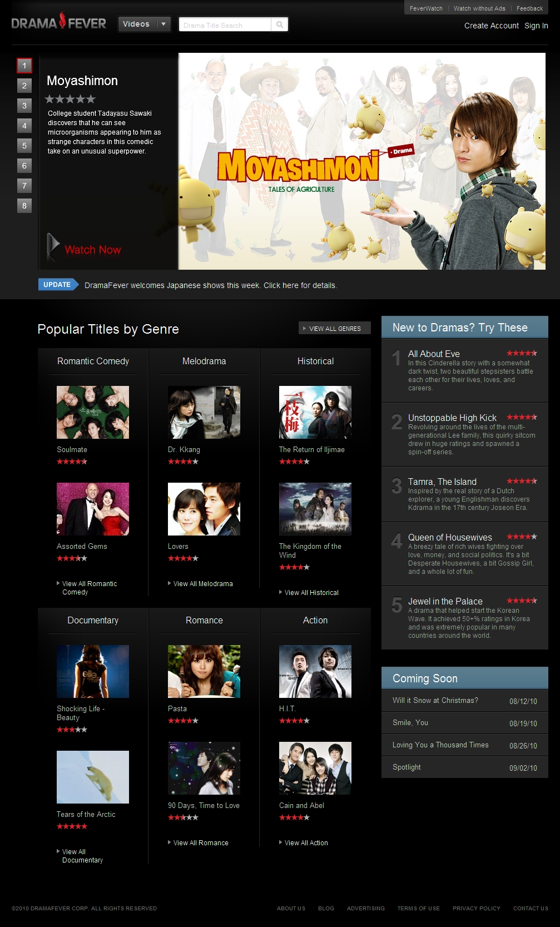Select slide 5 in the carousel

pos(24,146)
